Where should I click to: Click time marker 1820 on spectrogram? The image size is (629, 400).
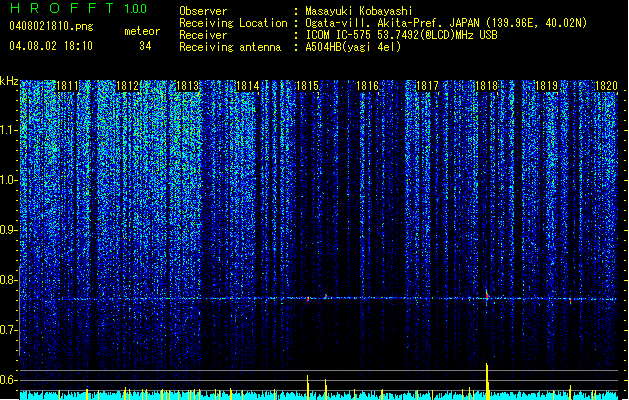tap(606, 86)
